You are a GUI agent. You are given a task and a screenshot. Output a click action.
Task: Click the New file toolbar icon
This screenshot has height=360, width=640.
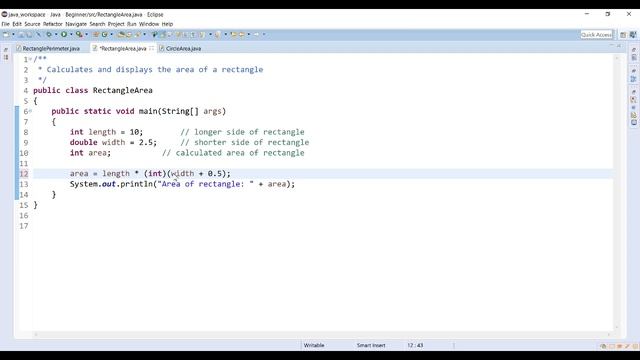tap(7, 35)
